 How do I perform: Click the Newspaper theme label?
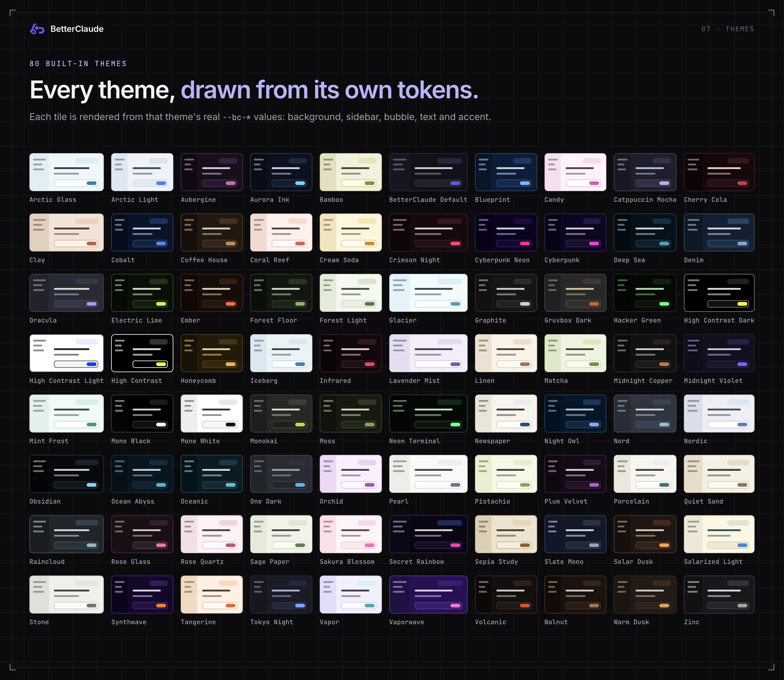(492, 441)
